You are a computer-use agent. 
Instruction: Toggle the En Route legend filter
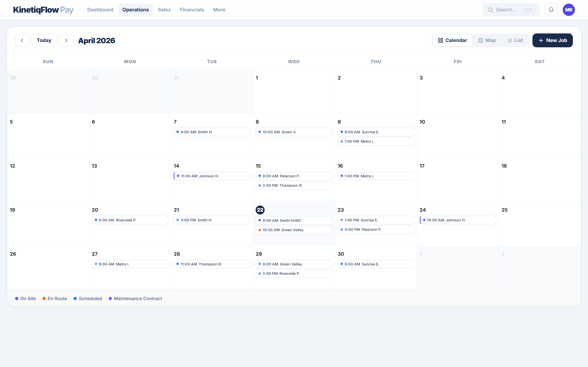click(x=55, y=298)
